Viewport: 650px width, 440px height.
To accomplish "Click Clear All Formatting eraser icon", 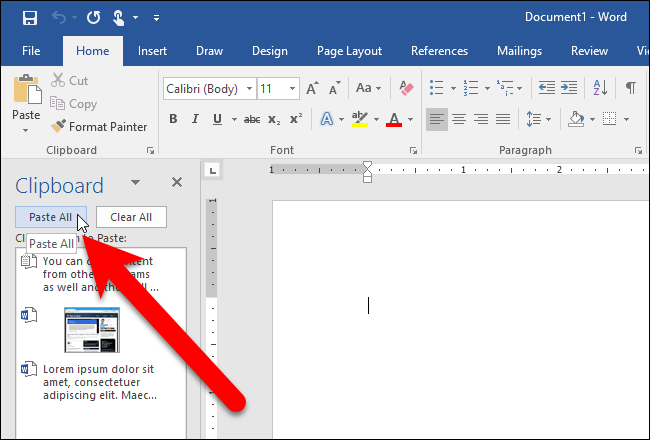I will point(406,88).
